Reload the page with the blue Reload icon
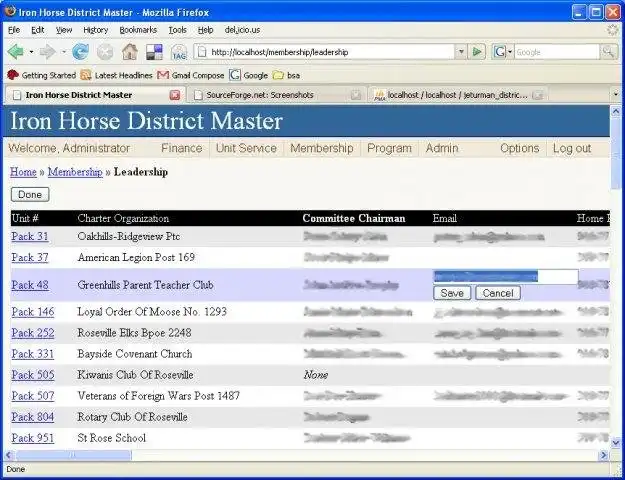 (80, 52)
